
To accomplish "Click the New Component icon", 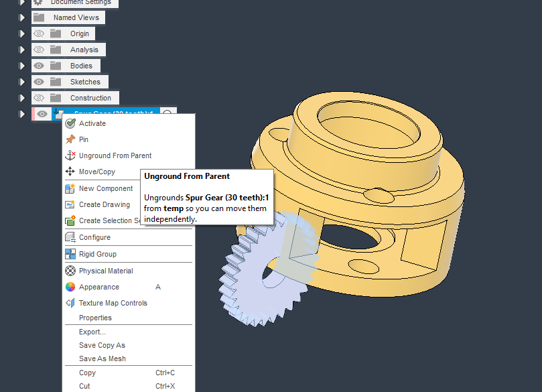I will point(70,188).
